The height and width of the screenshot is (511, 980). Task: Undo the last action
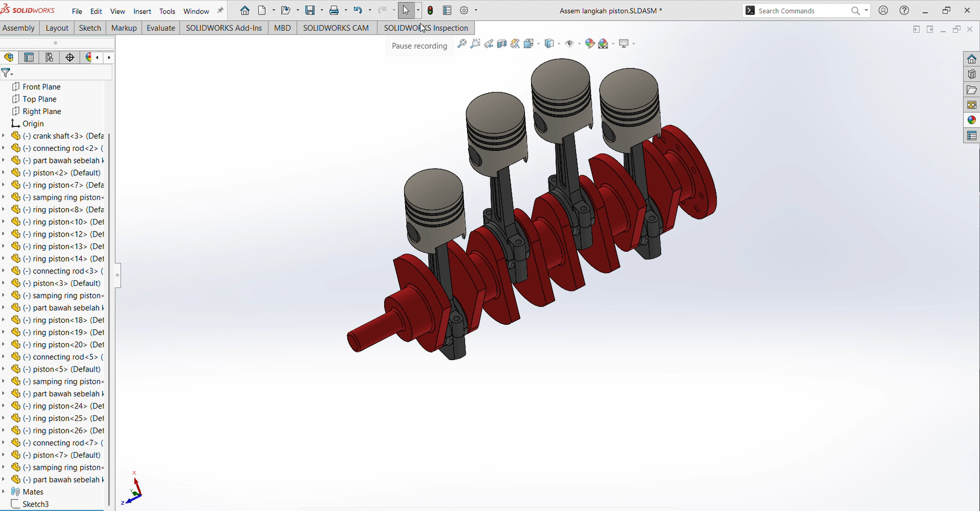(357, 11)
